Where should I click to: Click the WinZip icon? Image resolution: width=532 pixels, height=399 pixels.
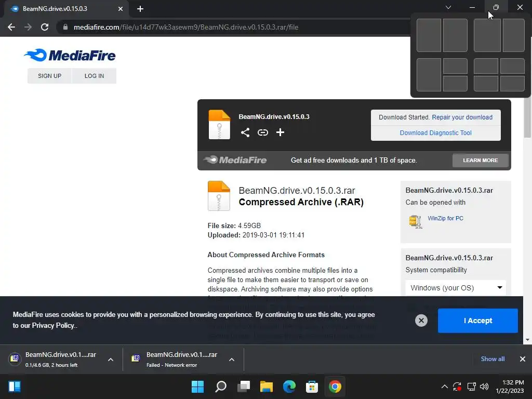coord(416,221)
